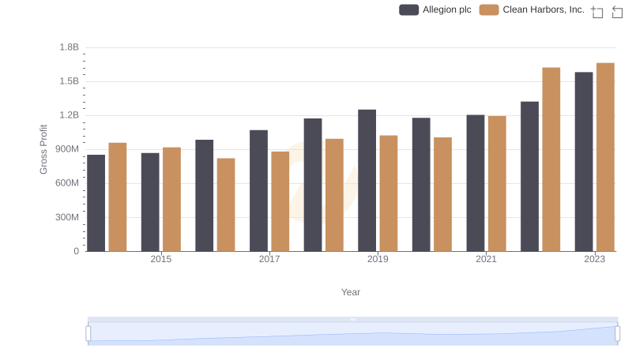632x364 pixels.
Task: Click the 1.8B y-axis label
Action: coord(70,47)
